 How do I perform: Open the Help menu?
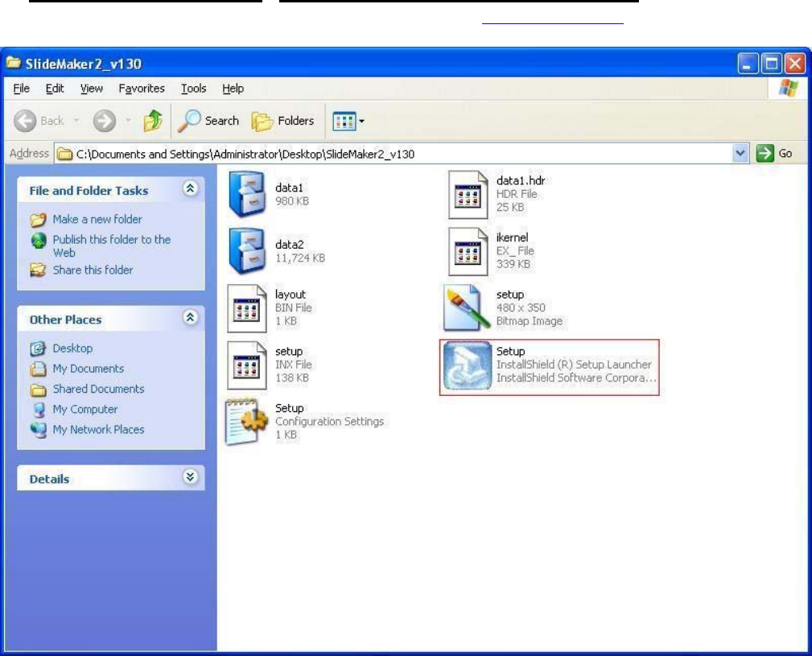pyautogui.click(x=233, y=89)
